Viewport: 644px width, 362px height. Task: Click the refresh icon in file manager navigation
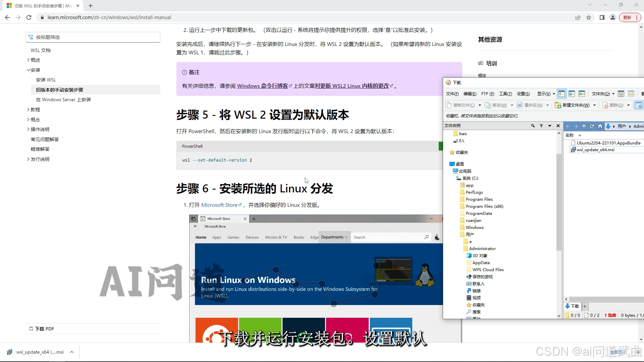(592, 126)
